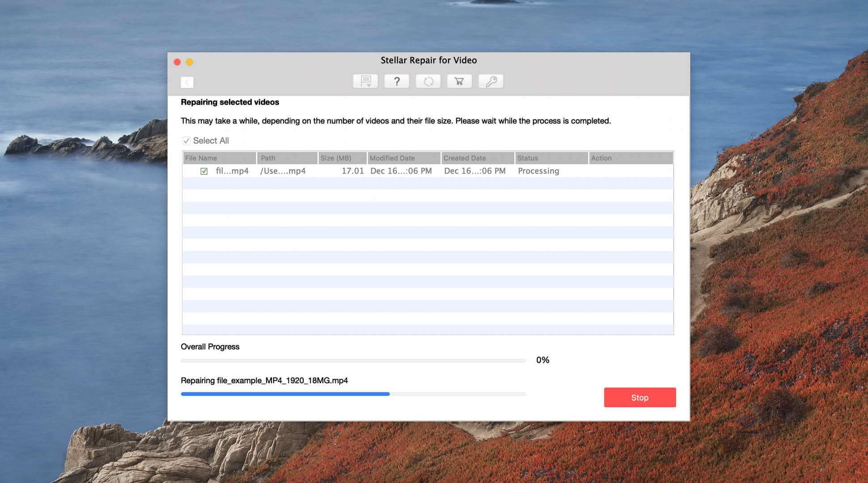Click the key activation icon
The width and height of the screenshot is (868, 483).
point(491,81)
